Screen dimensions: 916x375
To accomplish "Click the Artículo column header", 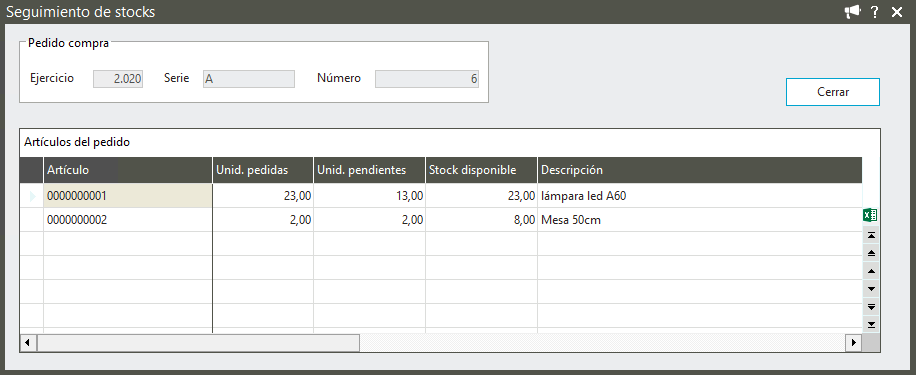I will [x=127, y=170].
